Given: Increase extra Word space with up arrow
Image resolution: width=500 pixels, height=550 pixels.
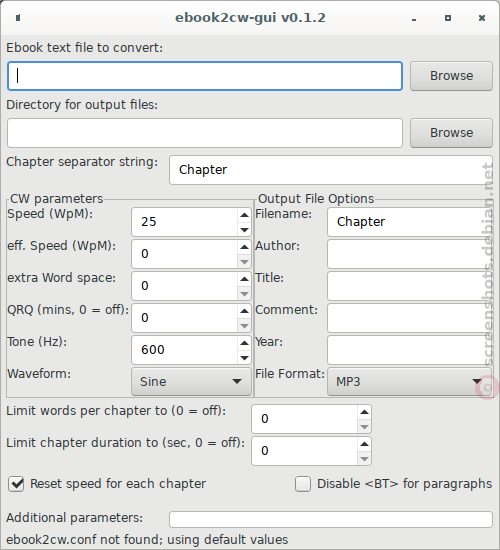Looking at the screenshot, I should tap(244, 279).
